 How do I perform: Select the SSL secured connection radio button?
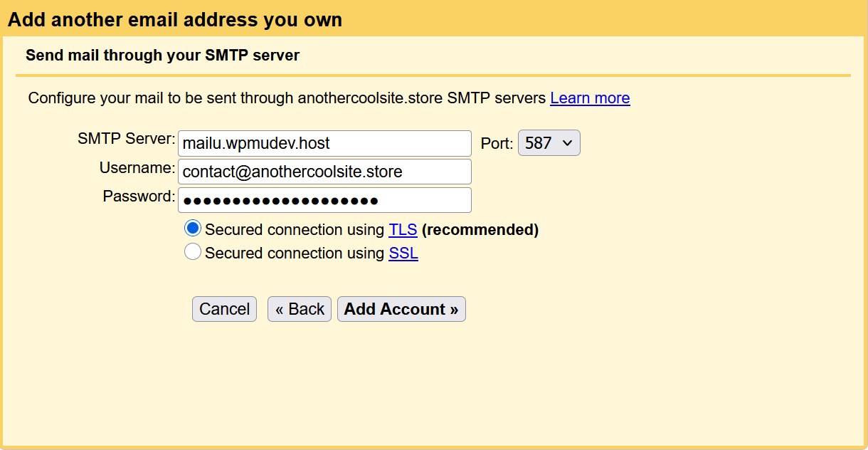[x=193, y=252]
